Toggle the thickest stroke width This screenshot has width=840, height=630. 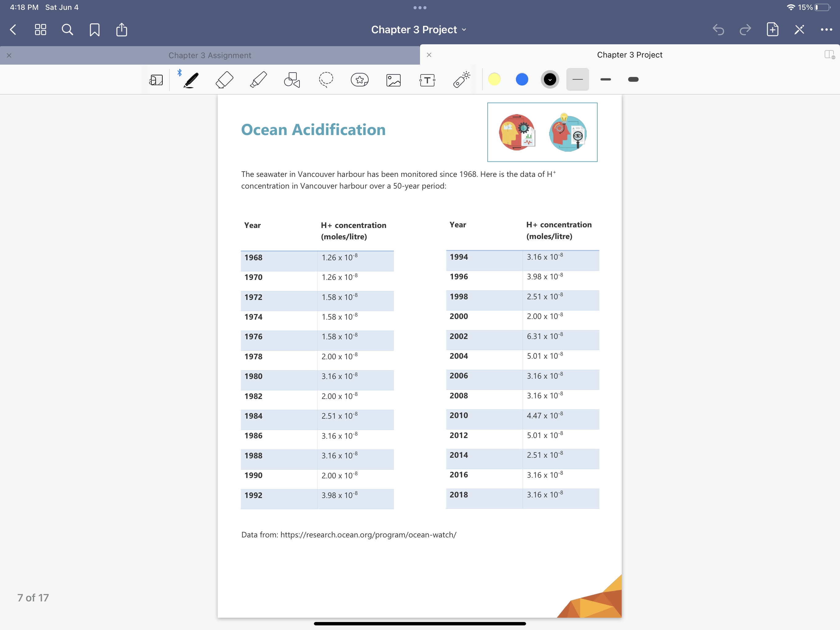tap(633, 79)
